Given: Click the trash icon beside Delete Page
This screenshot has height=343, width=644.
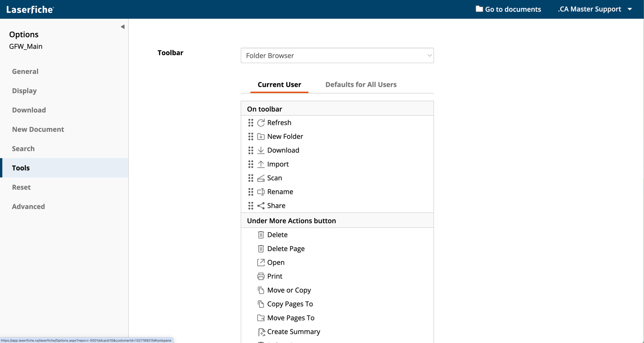Looking at the screenshot, I should coord(261,248).
